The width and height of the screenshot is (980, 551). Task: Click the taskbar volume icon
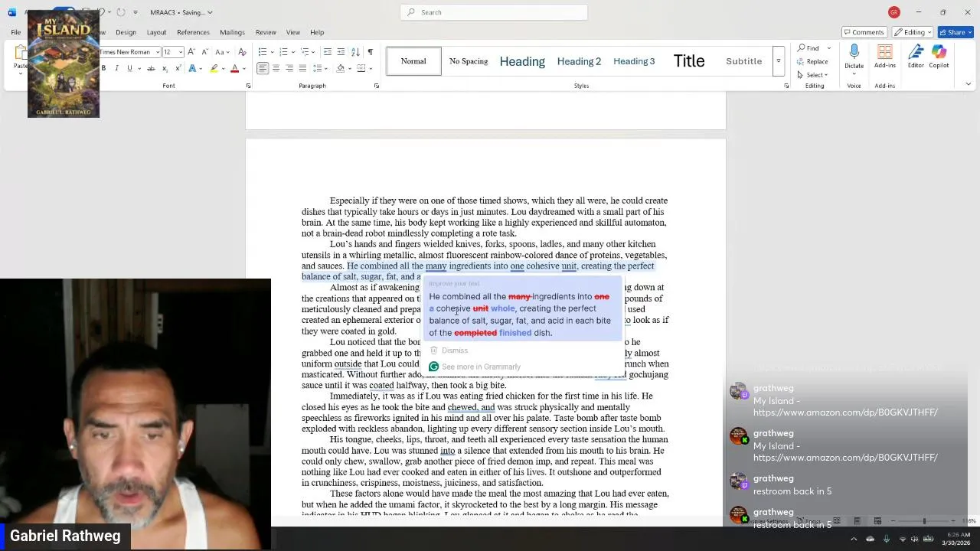(914, 539)
